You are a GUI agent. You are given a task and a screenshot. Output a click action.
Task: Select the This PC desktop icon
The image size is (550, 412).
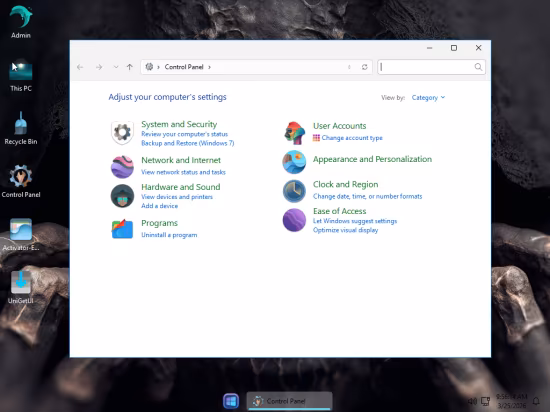pyautogui.click(x=21, y=75)
